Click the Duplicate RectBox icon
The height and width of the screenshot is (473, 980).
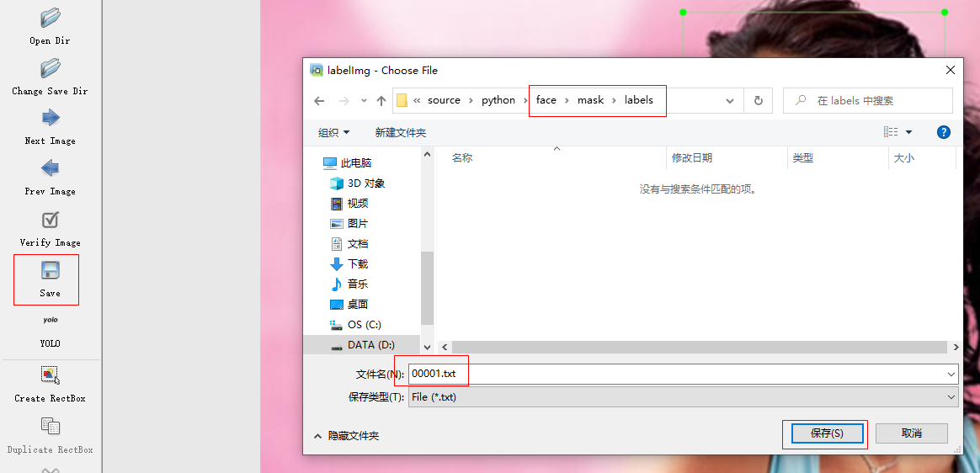click(50, 426)
